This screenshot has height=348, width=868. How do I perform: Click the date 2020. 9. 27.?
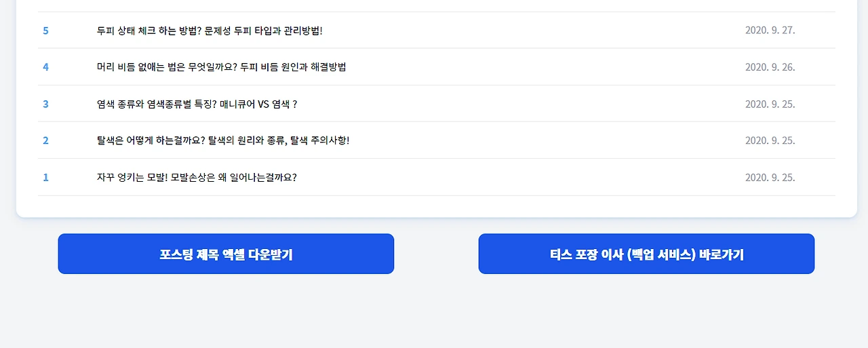click(770, 31)
